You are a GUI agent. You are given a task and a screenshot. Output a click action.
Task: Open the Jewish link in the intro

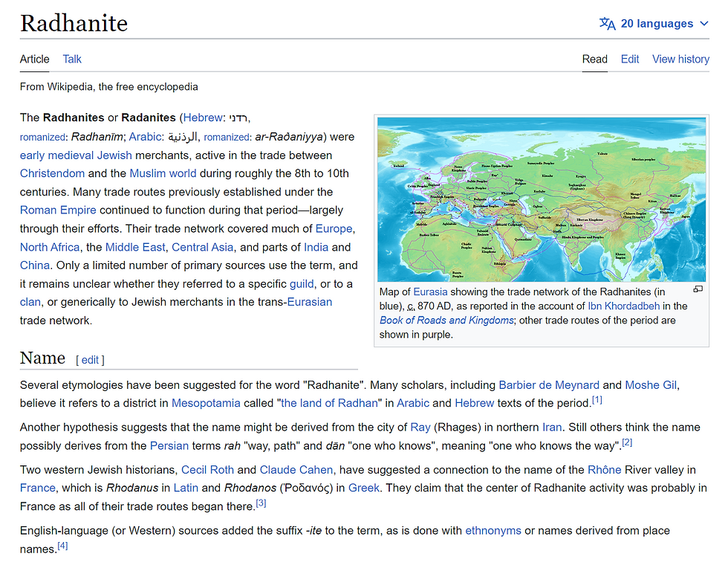(114, 155)
